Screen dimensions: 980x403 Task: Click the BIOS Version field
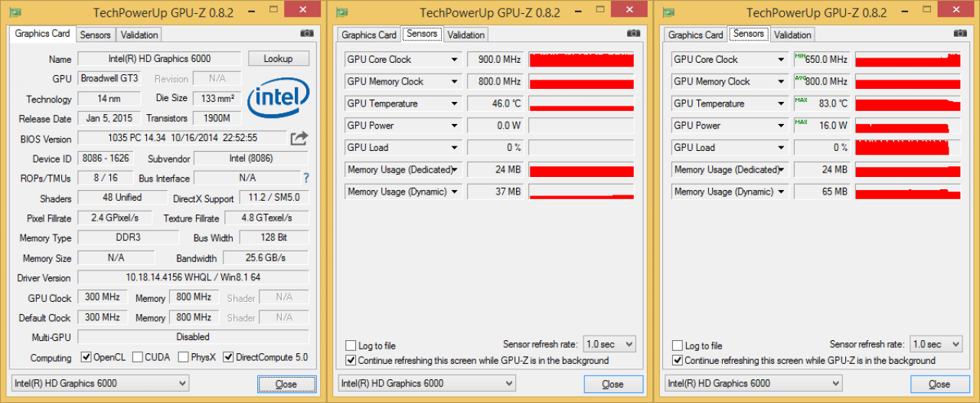click(181, 138)
